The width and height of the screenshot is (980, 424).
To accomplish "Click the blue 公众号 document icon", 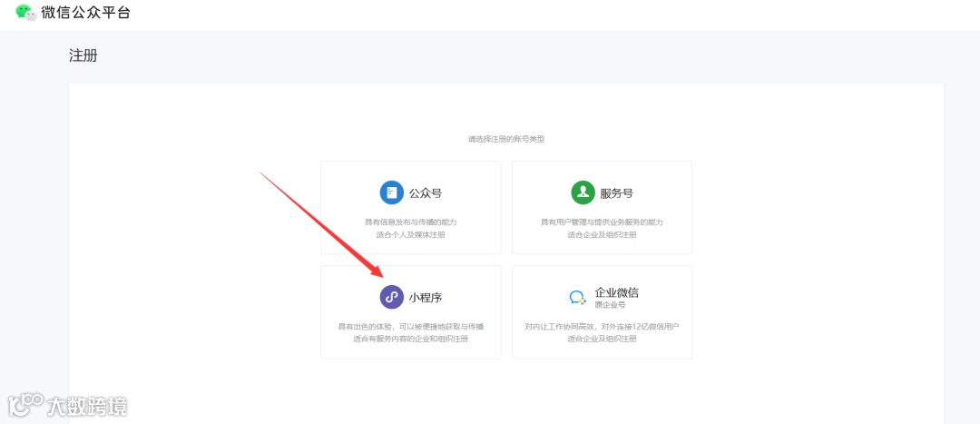I will coord(392,192).
